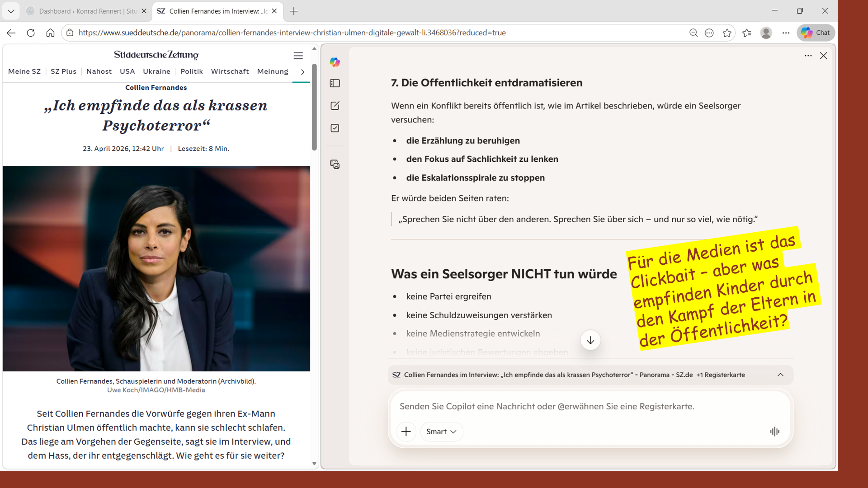Expand more SZ navigation sections arrow
This screenshot has width=868, height=488.
302,72
